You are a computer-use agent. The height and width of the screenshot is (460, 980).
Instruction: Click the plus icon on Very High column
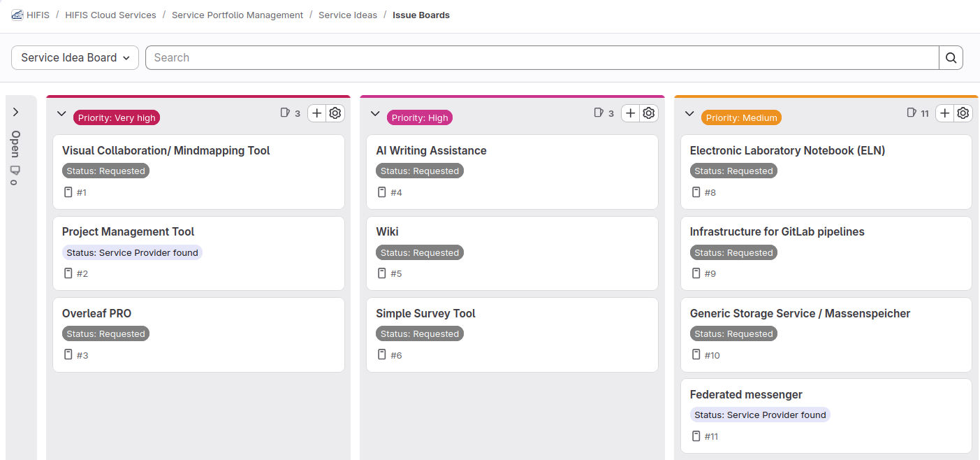(x=316, y=113)
